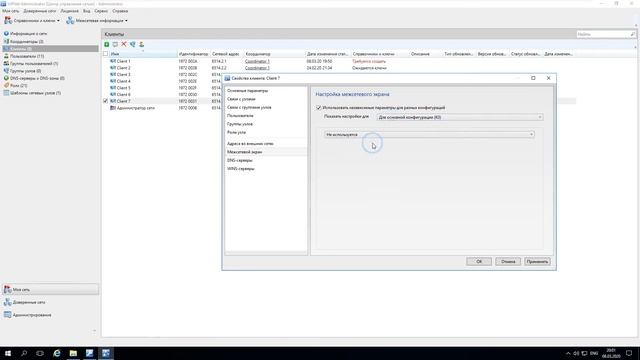Click the Client 5 node icon

tap(113, 88)
